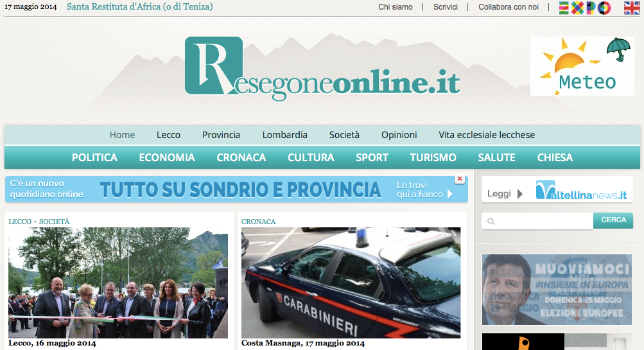Select the ECONOMIA category
The height and width of the screenshot is (350, 644).
(x=167, y=157)
